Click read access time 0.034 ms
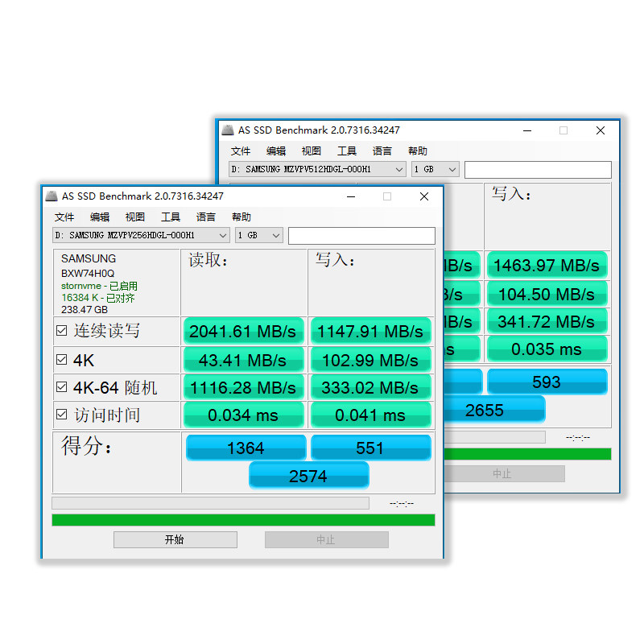This screenshot has width=644, height=644. tap(243, 415)
